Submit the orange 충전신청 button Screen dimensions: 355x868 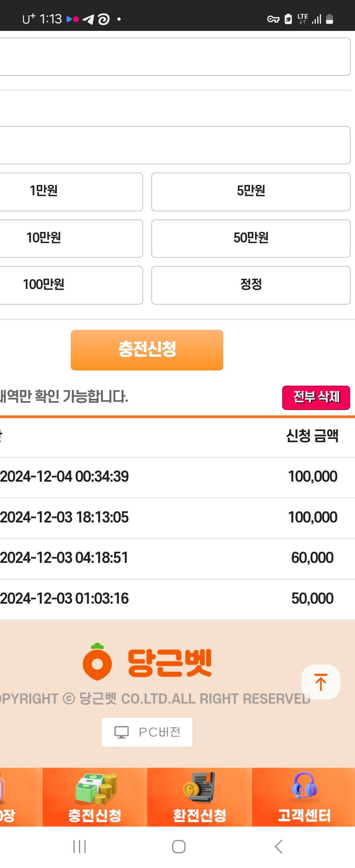[x=147, y=350]
